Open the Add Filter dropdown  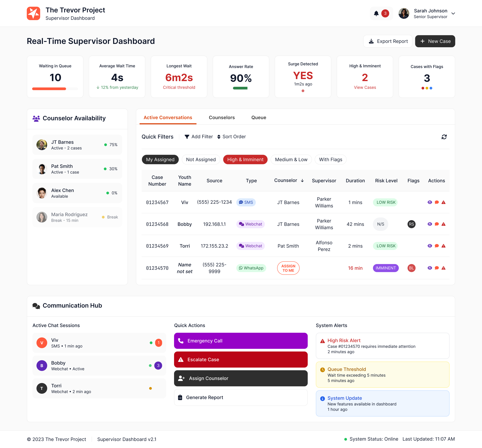point(199,137)
